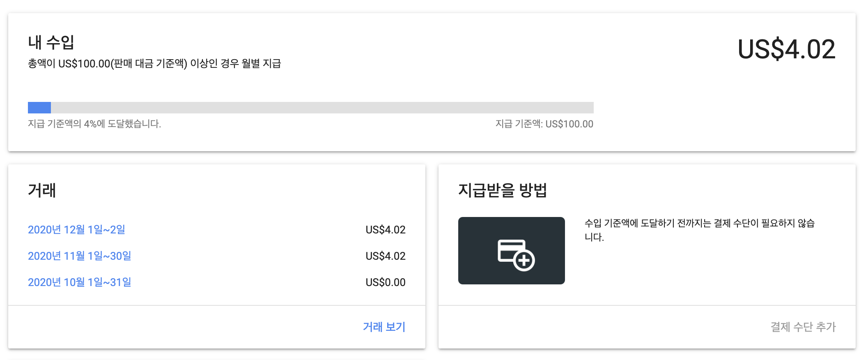Screen dimensions: 868x360
Task: Click the 지급받을 방법 heading
Action: click(x=503, y=190)
